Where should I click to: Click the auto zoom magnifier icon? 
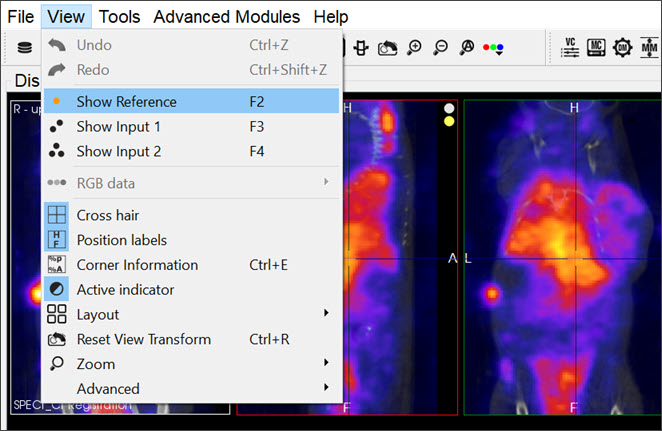click(466, 47)
